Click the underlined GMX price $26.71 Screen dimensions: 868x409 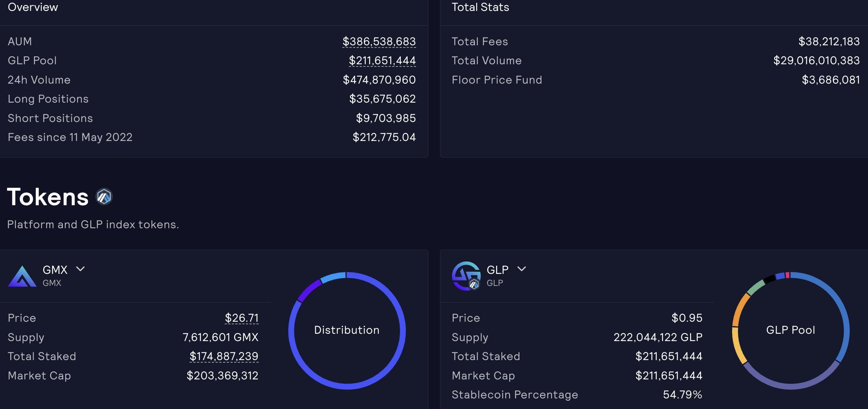tap(241, 318)
